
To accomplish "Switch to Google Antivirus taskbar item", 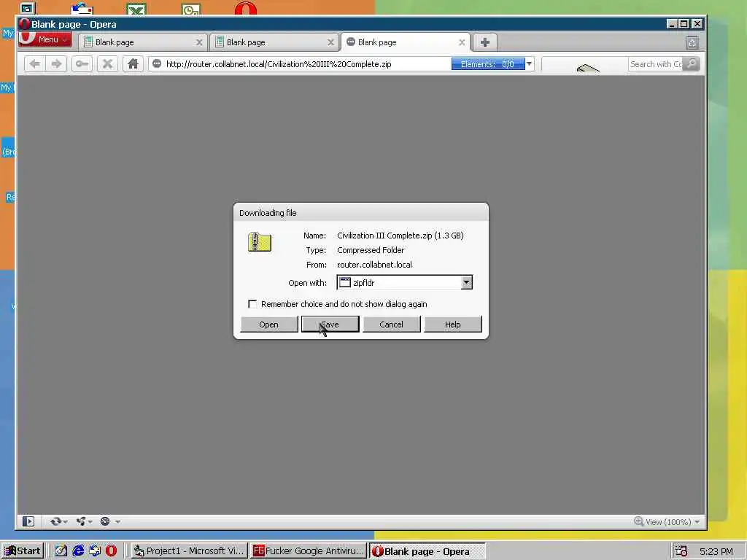I will click(309, 551).
